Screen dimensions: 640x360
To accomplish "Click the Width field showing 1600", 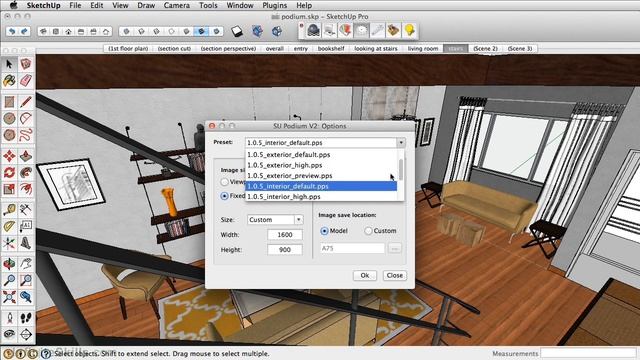I will (x=285, y=235).
